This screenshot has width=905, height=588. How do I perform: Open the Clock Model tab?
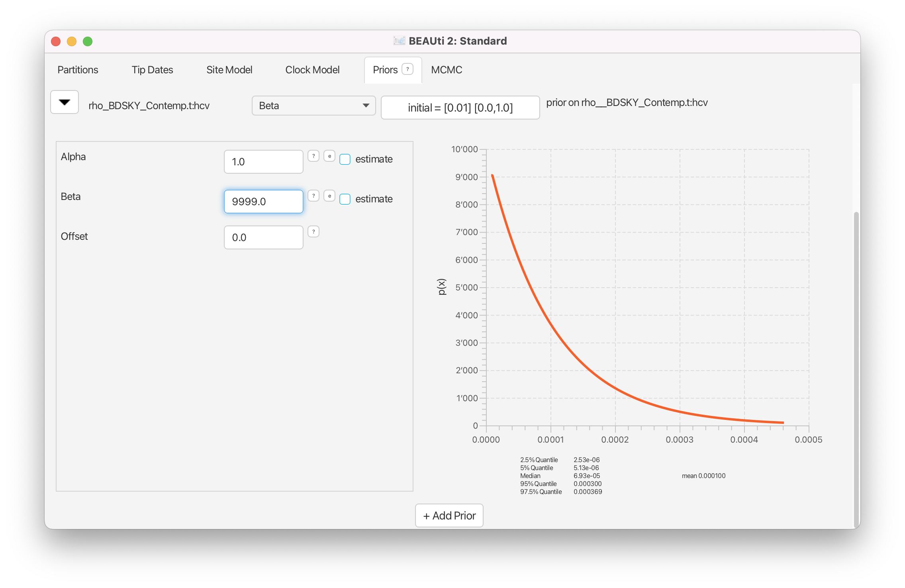click(x=312, y=70)
